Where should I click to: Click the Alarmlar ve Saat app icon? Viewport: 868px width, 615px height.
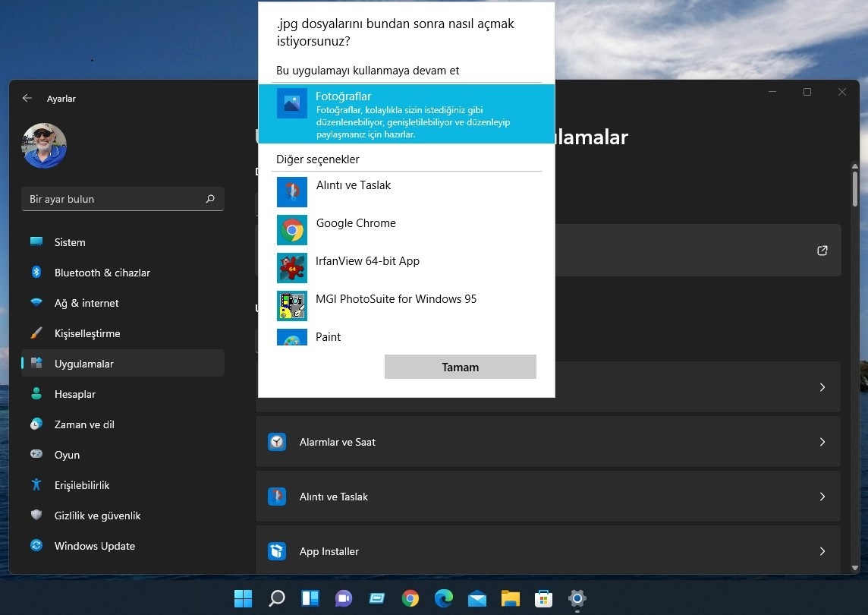[277, 442]
